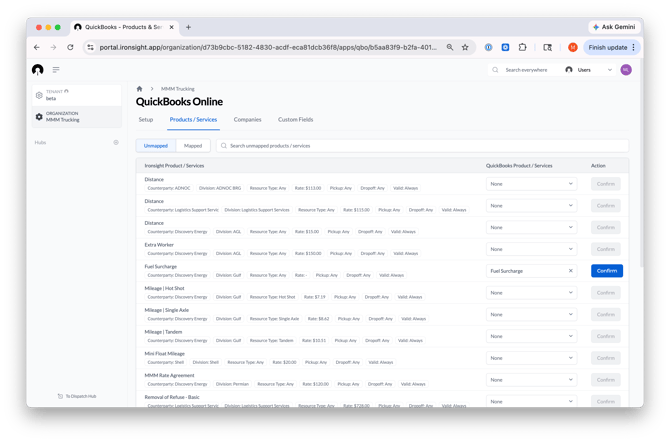Close the QuickBooks browser tab

click(171, 27)
